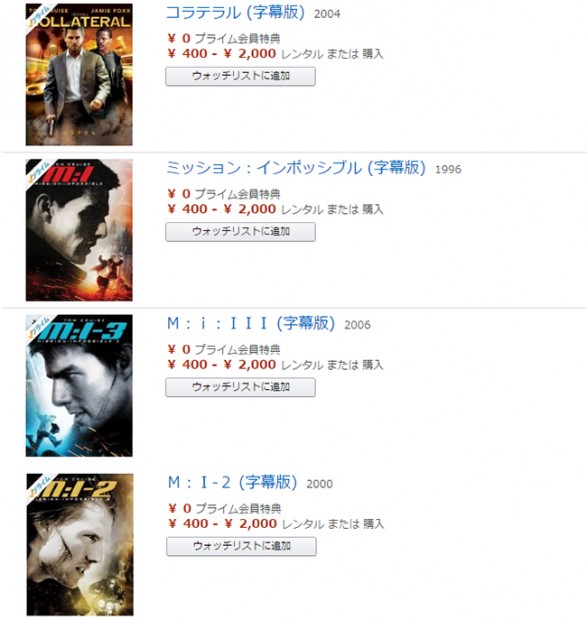
Task: Open the Mission Impossible 1996 poster thumbnail
Action: click(79, 230)
